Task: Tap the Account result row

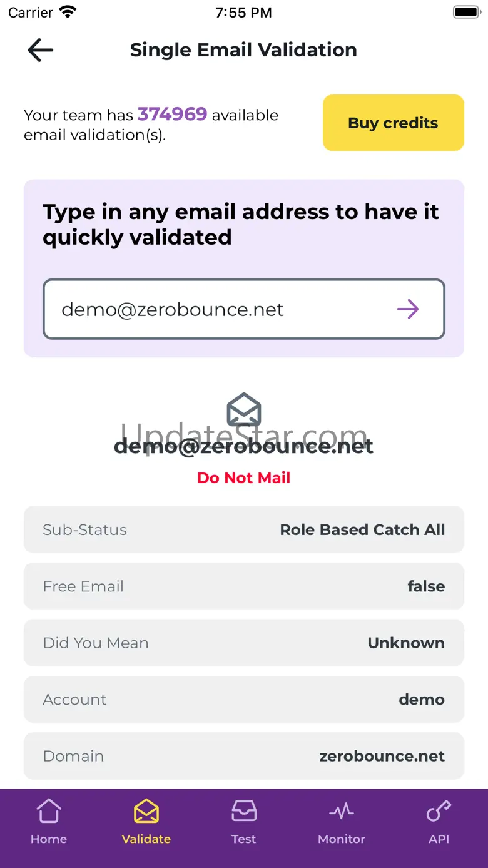Action: 244,699
